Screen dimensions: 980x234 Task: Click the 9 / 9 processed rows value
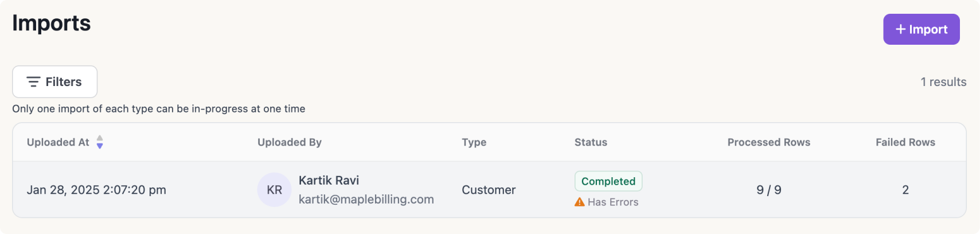tap(768, 190)
